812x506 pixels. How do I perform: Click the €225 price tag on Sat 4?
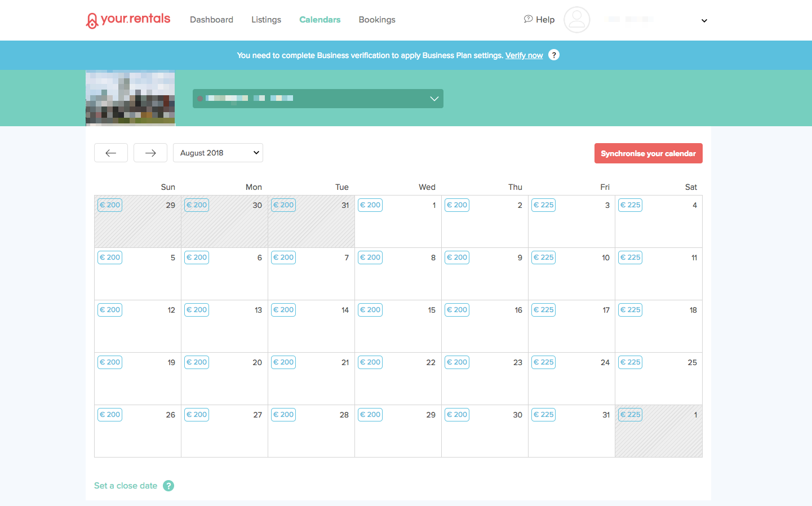pos(631,205)
